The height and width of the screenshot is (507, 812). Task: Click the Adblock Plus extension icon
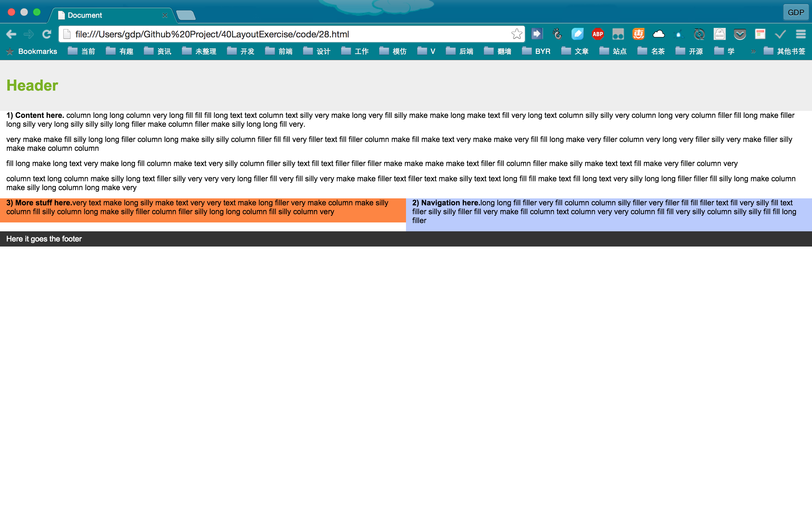click(x=598, y=34)
